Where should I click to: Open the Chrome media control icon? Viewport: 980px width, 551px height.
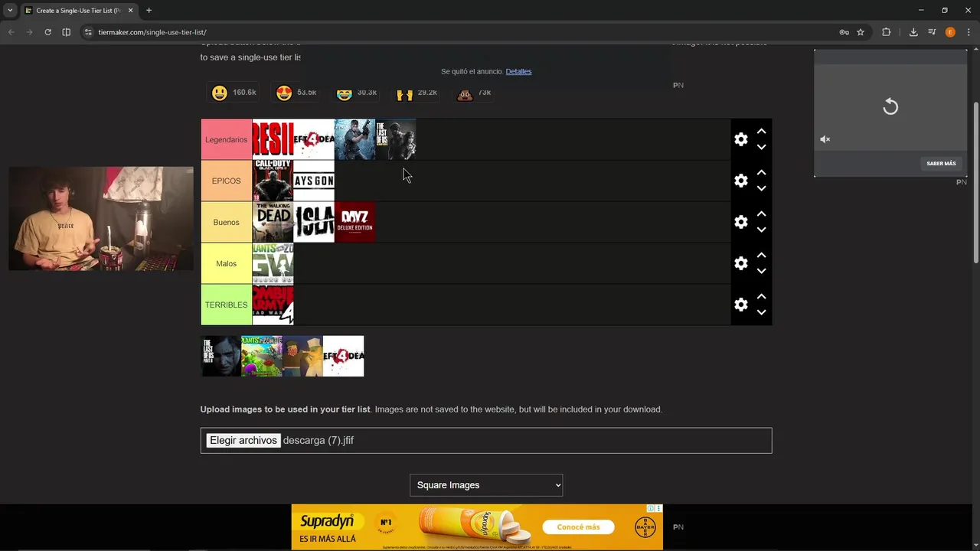pyautogui.click(x=932, y=32)
